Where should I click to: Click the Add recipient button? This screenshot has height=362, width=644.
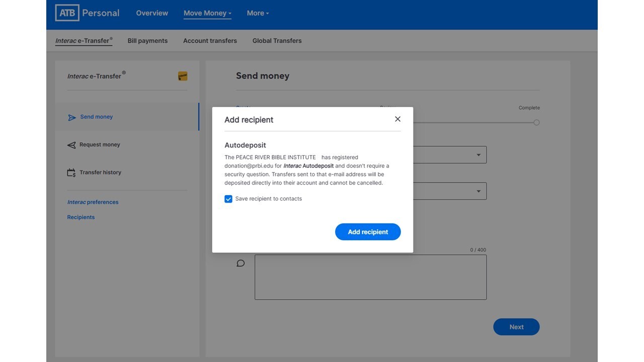(x=368, y=232)
